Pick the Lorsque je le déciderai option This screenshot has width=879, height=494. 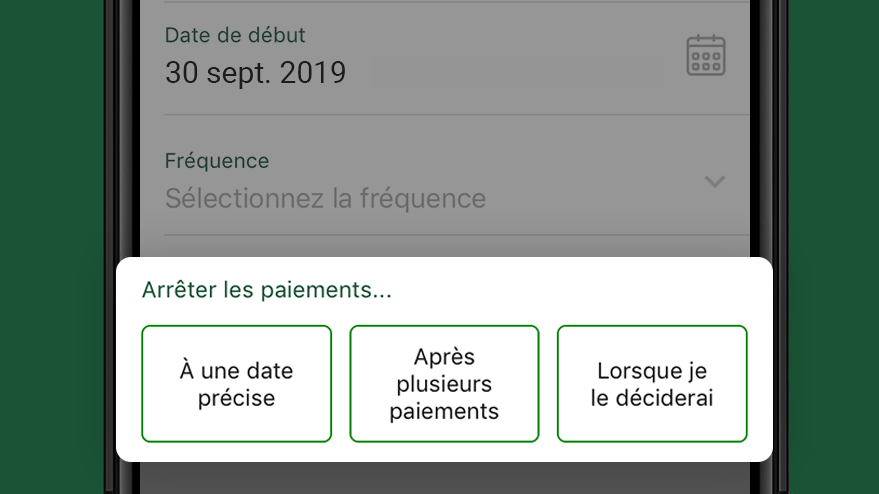(x=652, y=384)
